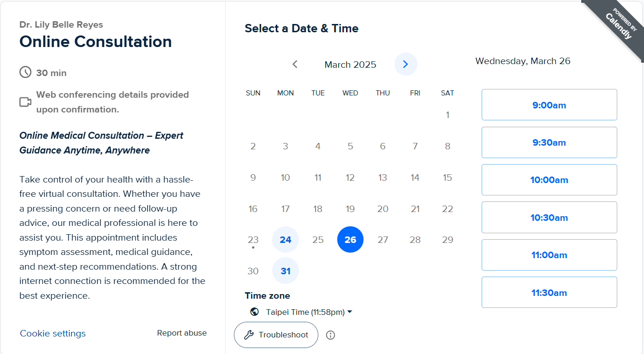Open the Taipei Time zone dropdown

click(309, 312)
